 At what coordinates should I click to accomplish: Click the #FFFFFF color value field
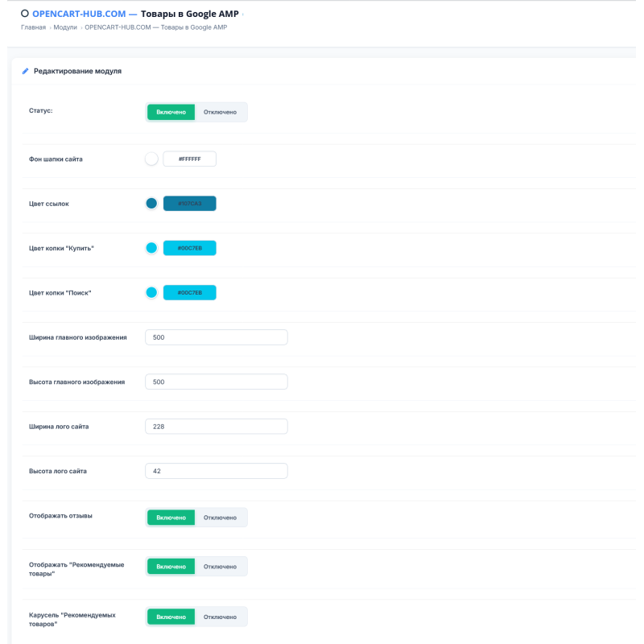click(190, 159)
